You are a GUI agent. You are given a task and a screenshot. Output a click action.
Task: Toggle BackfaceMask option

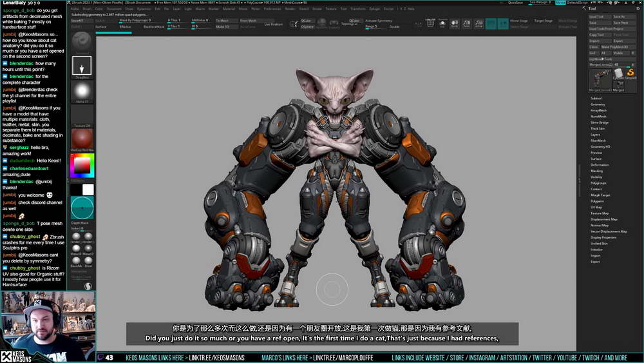tap(154, 26)
